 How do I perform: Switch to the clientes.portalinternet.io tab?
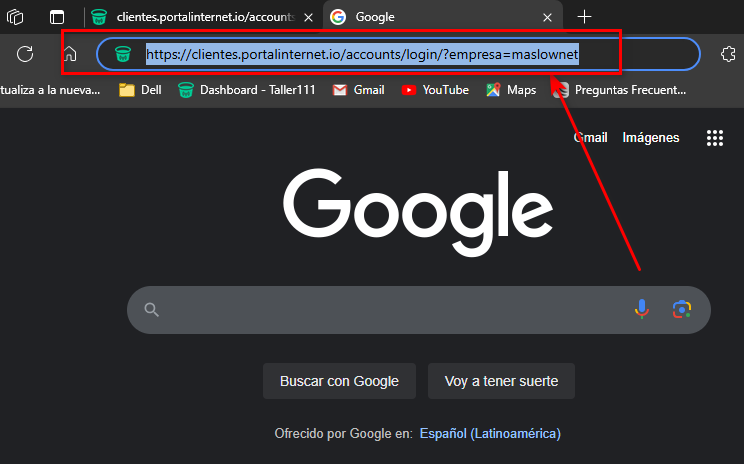tap(205, 17)
